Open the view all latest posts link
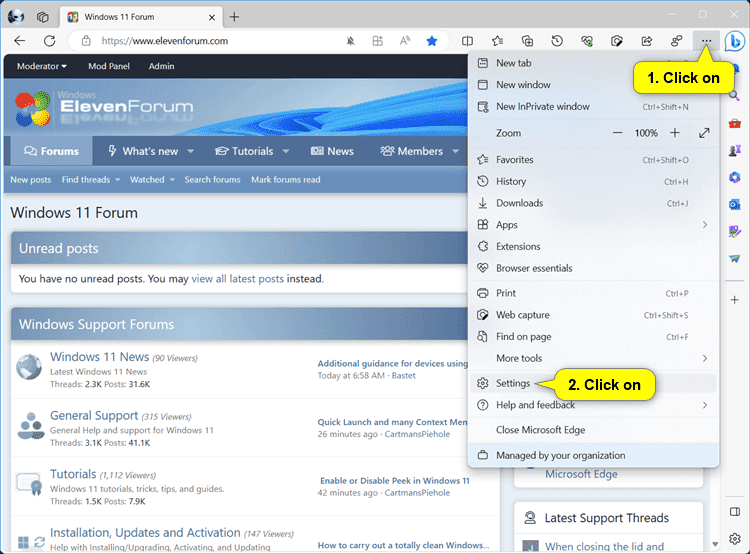The height and width of the screenshot is (554, 750). [238, 279]
